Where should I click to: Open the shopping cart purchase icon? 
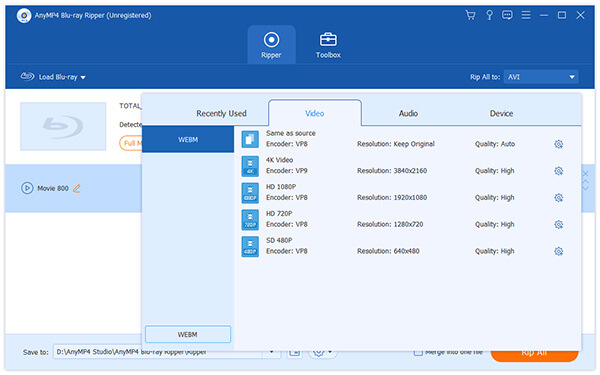click(x=470, y=15)
